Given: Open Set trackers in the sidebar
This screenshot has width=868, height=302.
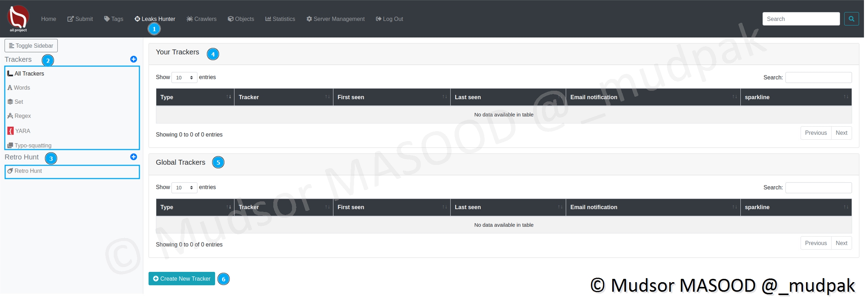Looking at the screenshot, I should (18, 102).
